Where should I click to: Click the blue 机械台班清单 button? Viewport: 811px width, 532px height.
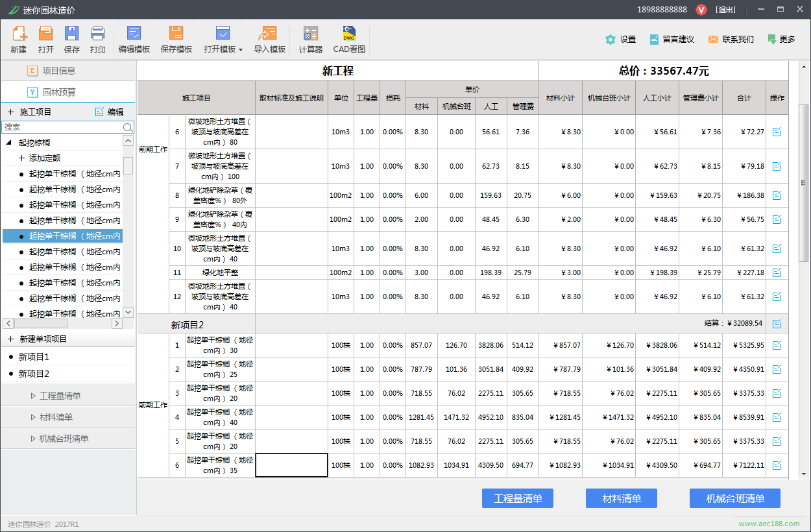pyautogui.click(x=734, y=498)
